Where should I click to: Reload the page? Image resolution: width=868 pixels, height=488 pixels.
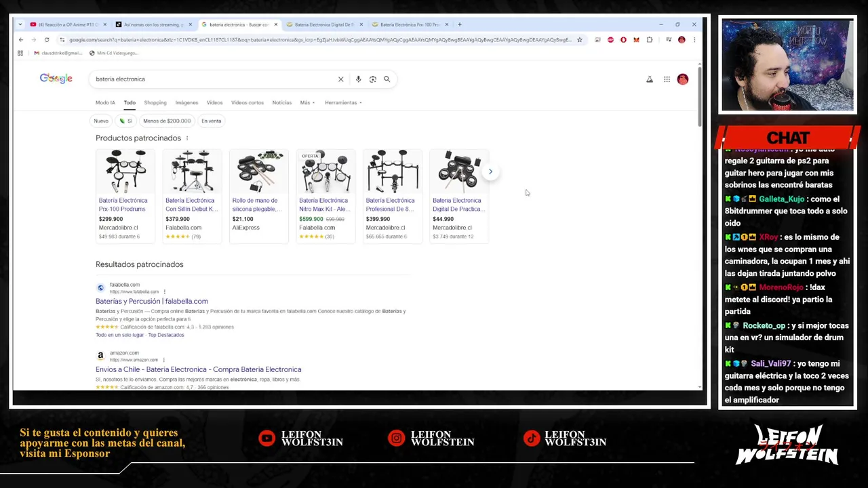(47, 39)
